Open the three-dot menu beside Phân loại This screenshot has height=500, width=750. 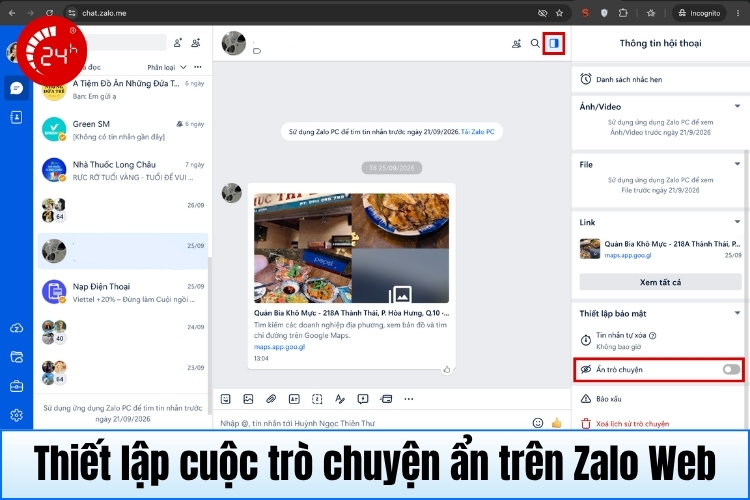point(198,67)
